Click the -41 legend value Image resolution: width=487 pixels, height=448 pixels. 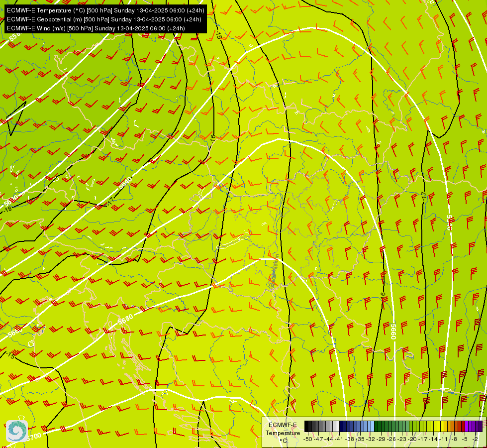coord(339,439)
